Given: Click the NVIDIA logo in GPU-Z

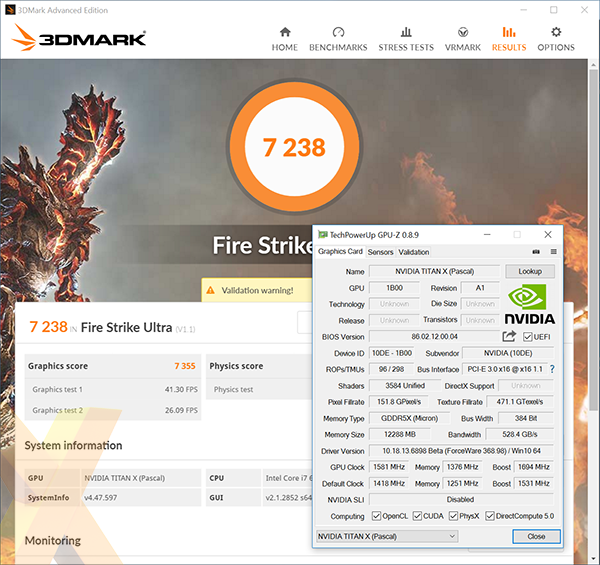Looking at the screenshot, I should pyautogui.click(x=530, y=304).
